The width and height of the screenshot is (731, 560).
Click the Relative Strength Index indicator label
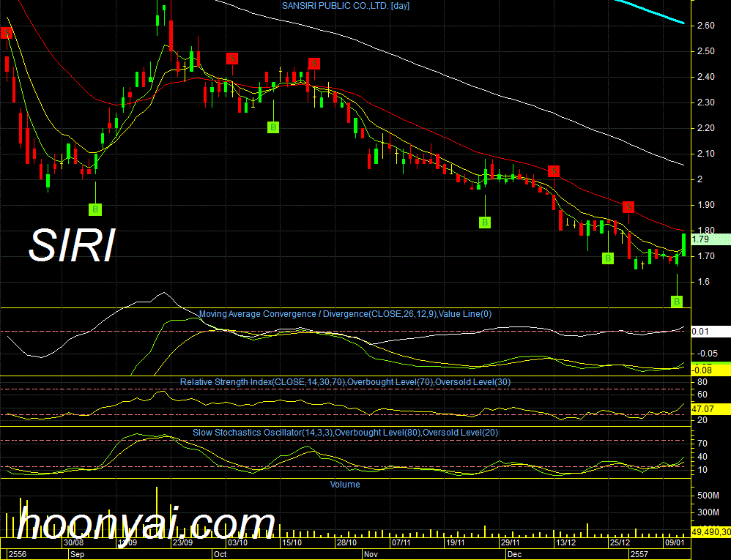point(346,382)
